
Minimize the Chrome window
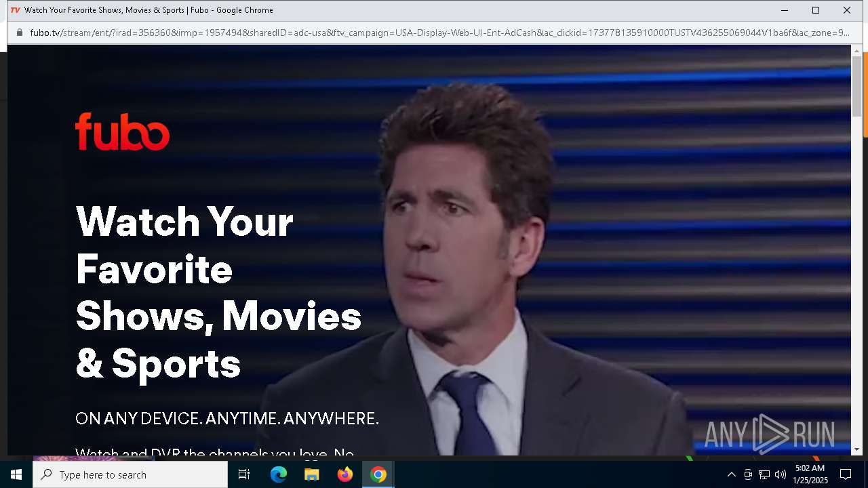[785, 10]
